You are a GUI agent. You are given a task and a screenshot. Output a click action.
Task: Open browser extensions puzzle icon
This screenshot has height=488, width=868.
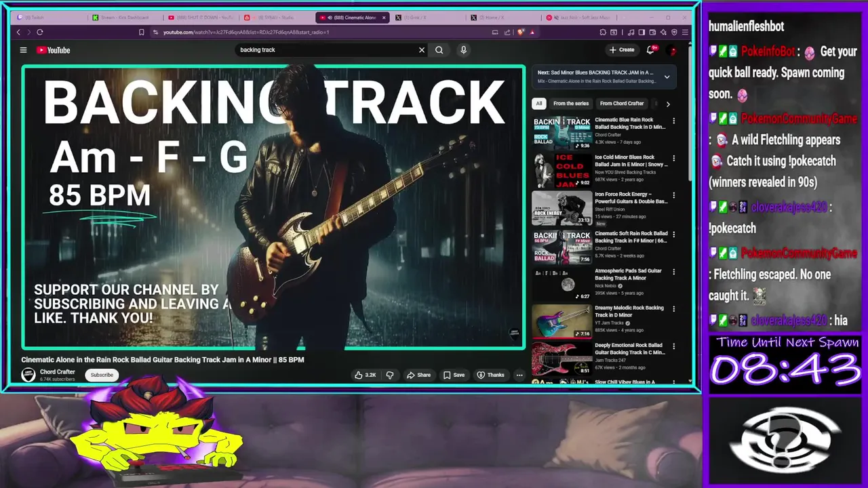tap(603, 32)
